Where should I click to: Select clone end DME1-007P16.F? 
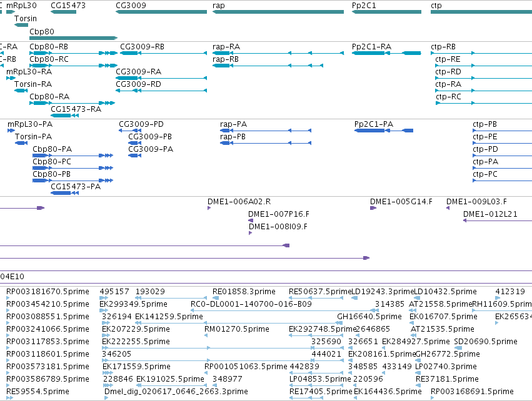pyautogui.click(x=251, y=220)
